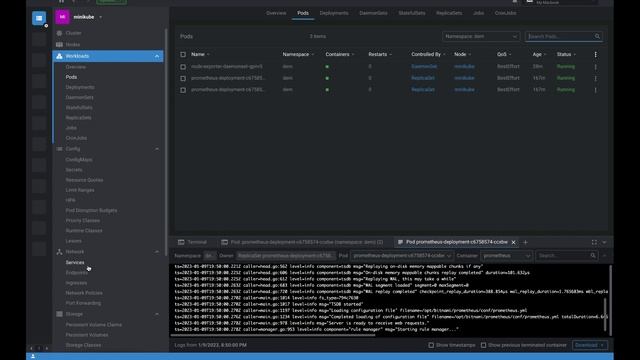Open actions menu for first prometheus row

(596, 78)
